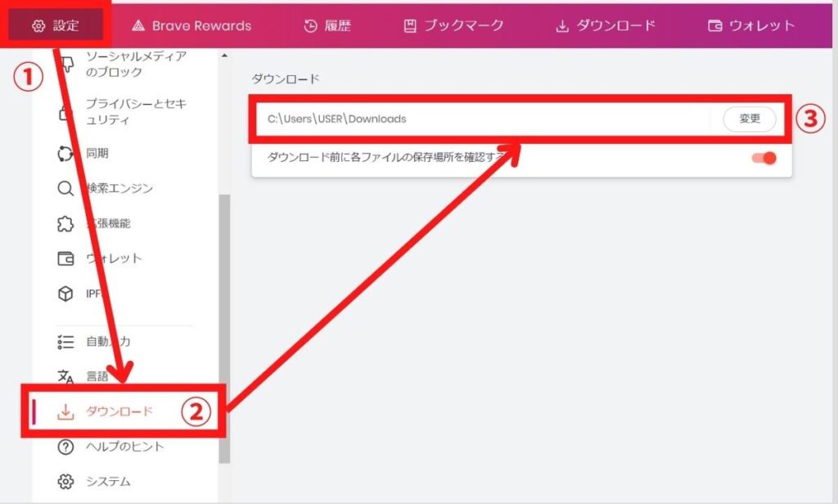Click the autofill list icon in sidebar
Viewport: 838px width, 504px height.
[x=65, y=341]
